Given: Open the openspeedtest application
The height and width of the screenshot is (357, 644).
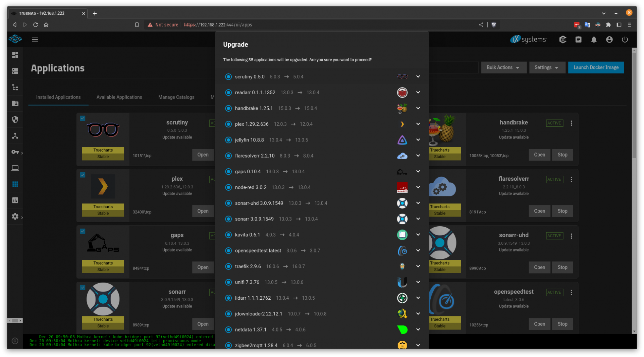Looking at the screenshot, I should pos(539,324).
